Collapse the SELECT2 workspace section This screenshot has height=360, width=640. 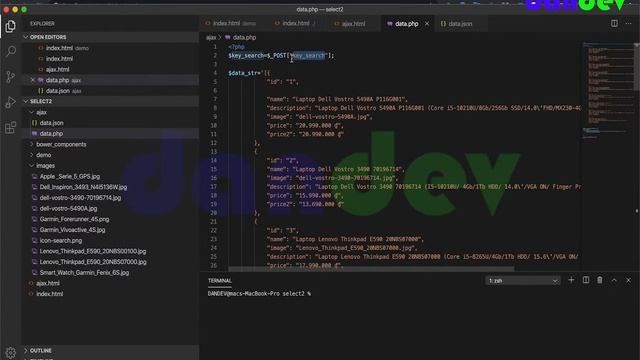point(110,101)
